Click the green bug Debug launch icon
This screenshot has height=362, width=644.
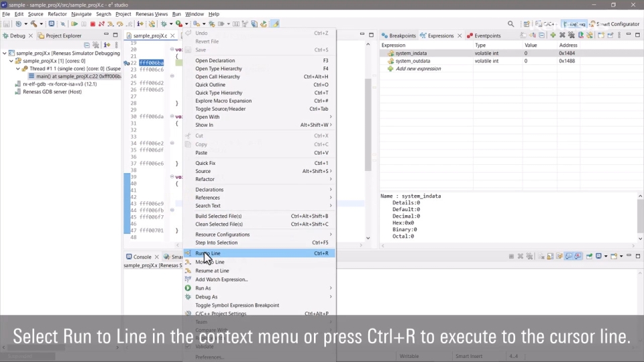[x=164, y=24]
